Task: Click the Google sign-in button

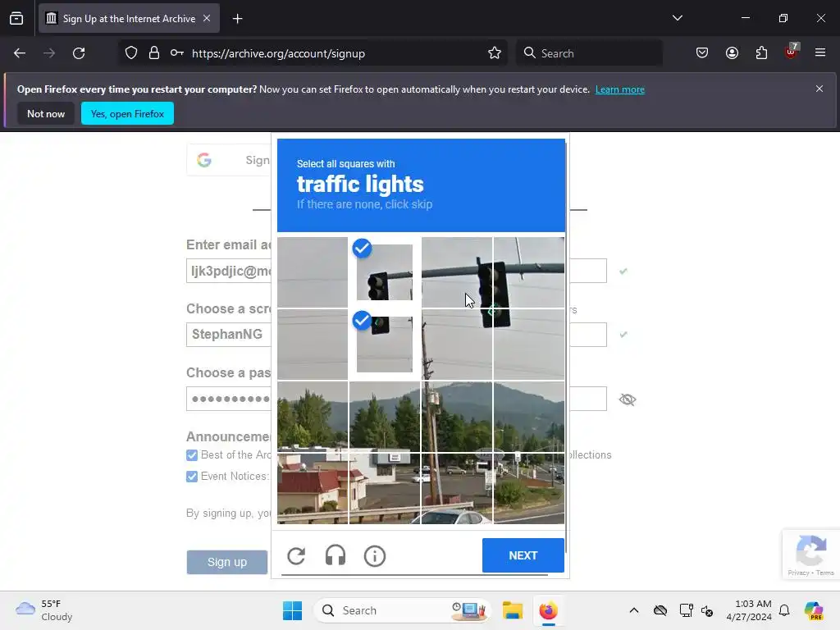Action: click(x=229, y=160)
